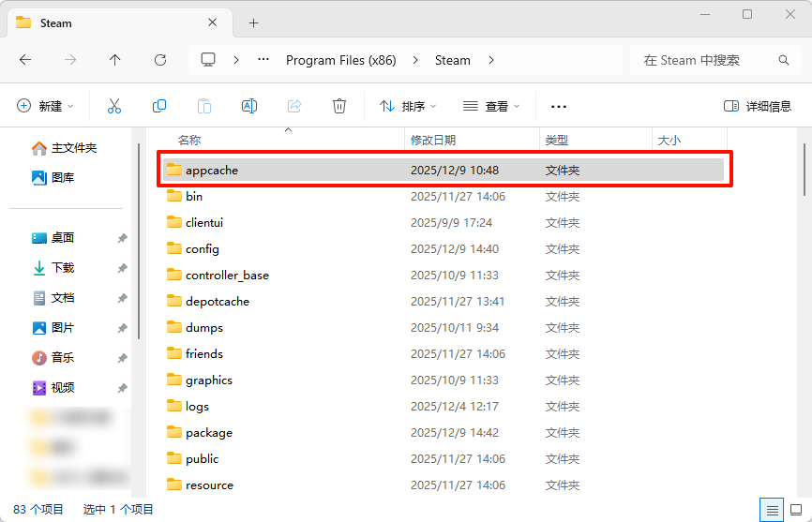Switch to details list view icon

[772, 510]
